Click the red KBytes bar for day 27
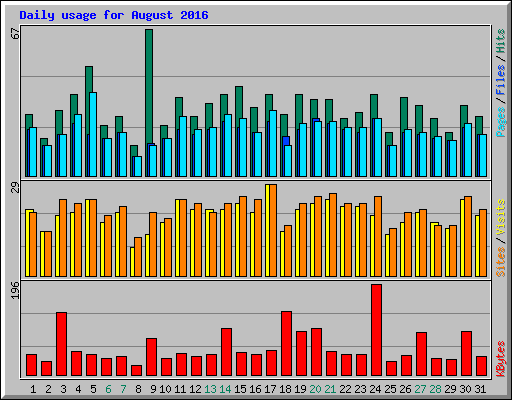This screenshot has height=400, width=512. [x=421, y=354]
